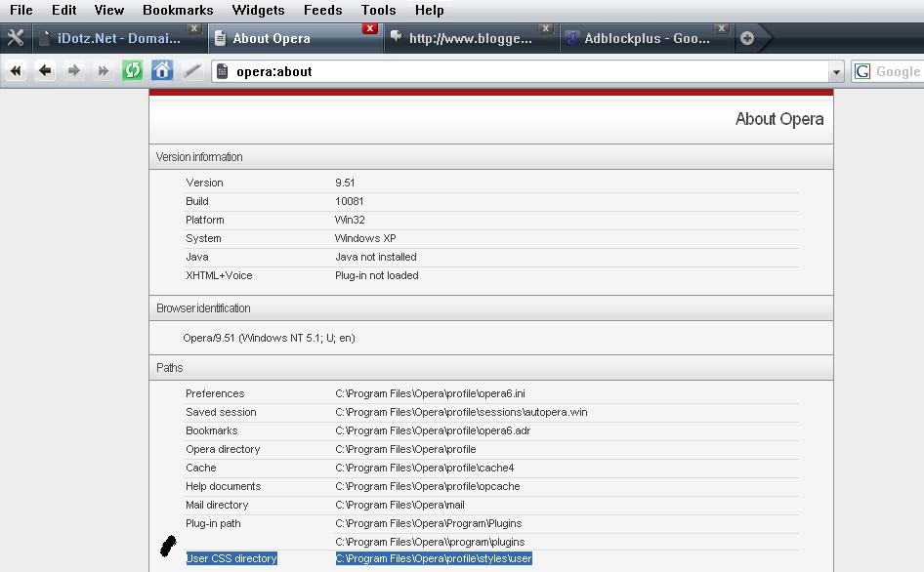Click the opcache help documents path
The image size is (924, 572).
(427, 486)
